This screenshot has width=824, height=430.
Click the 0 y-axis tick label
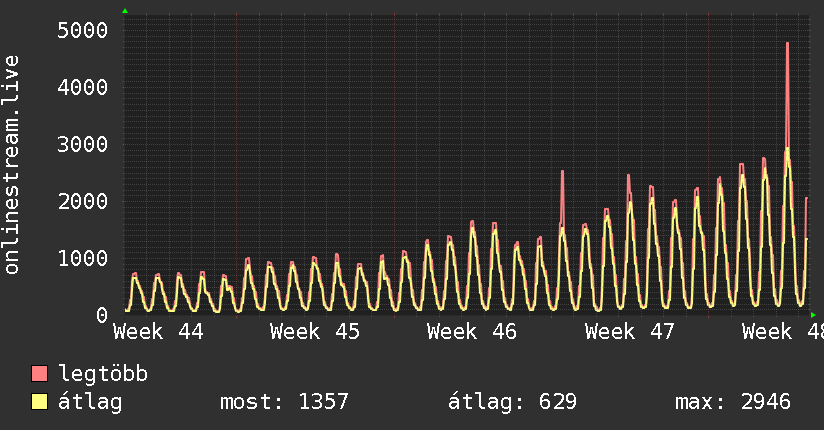[102, 315]
